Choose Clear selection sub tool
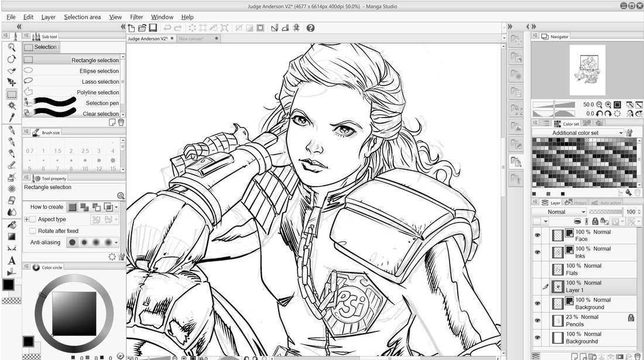This screenshot has height=360, width=644. click(71, 114)
